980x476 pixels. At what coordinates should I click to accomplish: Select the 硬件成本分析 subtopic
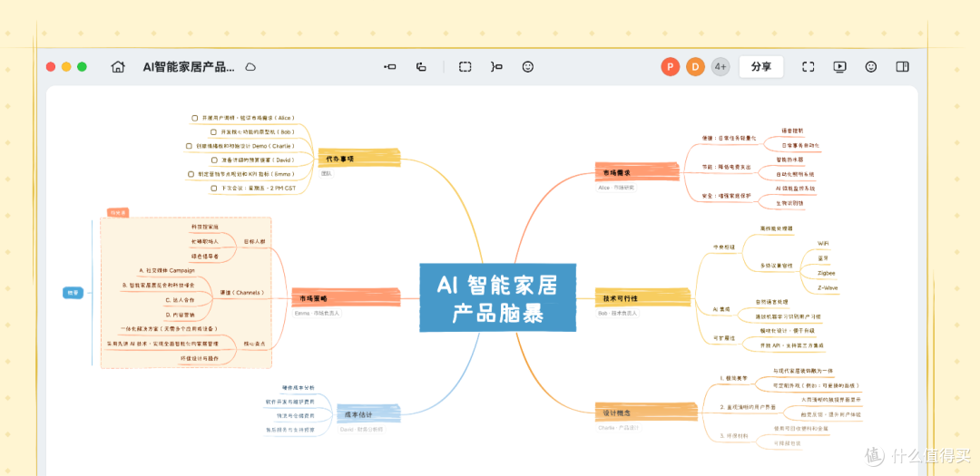[299, 388]
